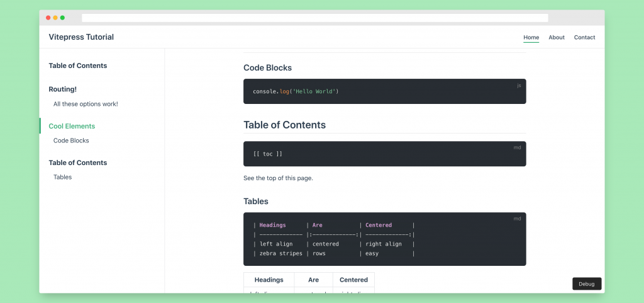Click the Vitepress Tutorial site title
Viewport: 644px width, 303px height.
tap(81, 37)
